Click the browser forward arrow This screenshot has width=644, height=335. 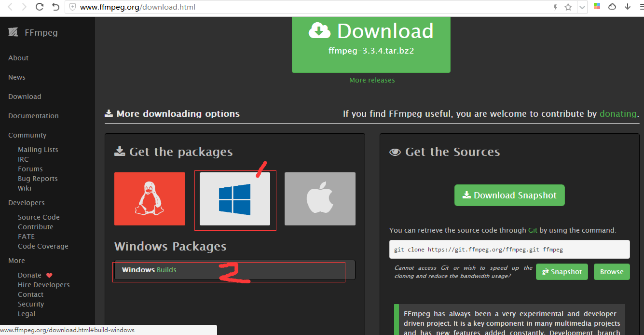coord(25,7)
